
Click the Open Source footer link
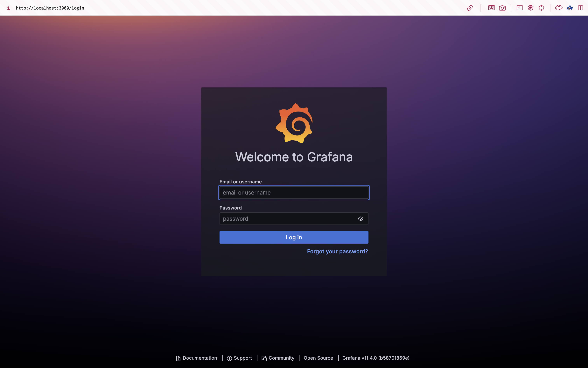(x=318, y=358)
